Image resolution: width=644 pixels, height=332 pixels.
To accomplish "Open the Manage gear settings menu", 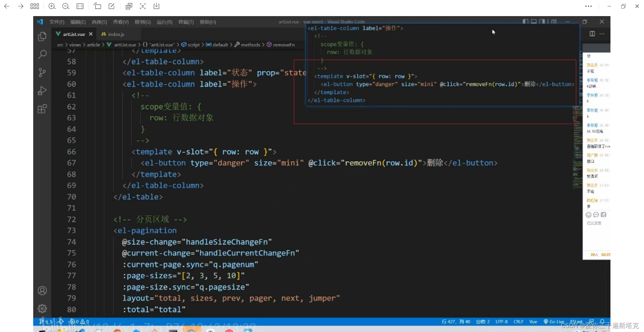I will coord(42,308).
